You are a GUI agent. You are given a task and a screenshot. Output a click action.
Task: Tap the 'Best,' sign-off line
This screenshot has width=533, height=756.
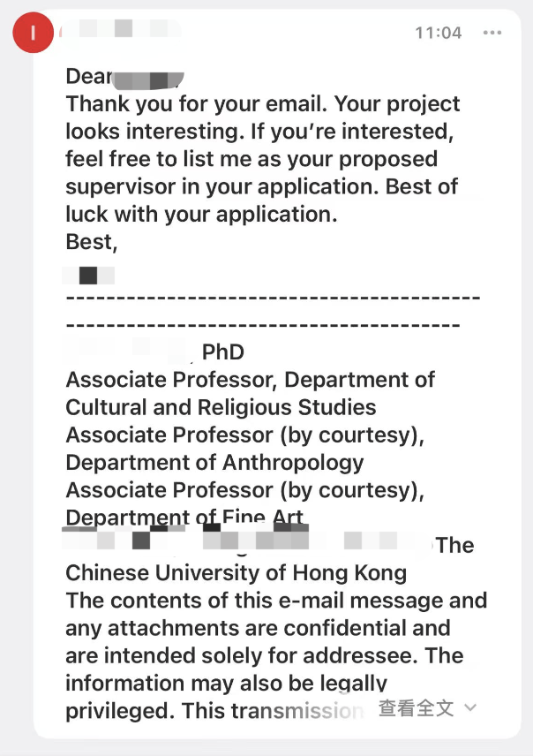pos(92,242)
